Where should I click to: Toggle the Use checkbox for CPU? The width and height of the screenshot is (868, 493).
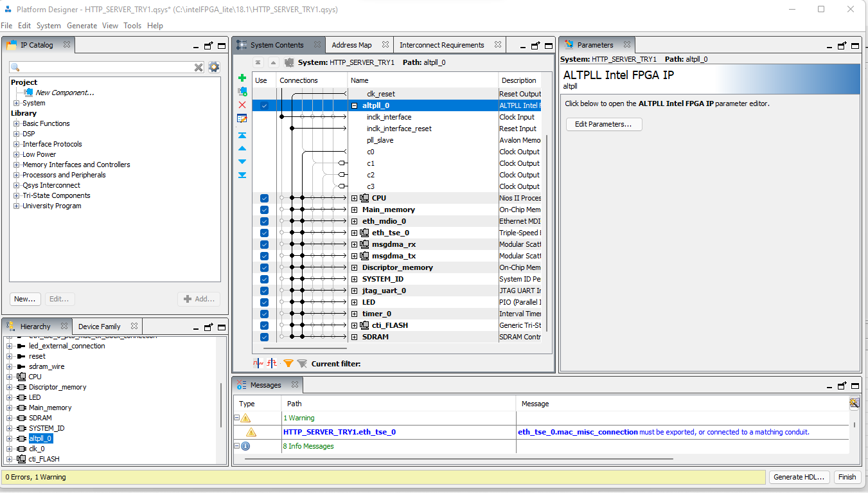[x=264, y=198]
